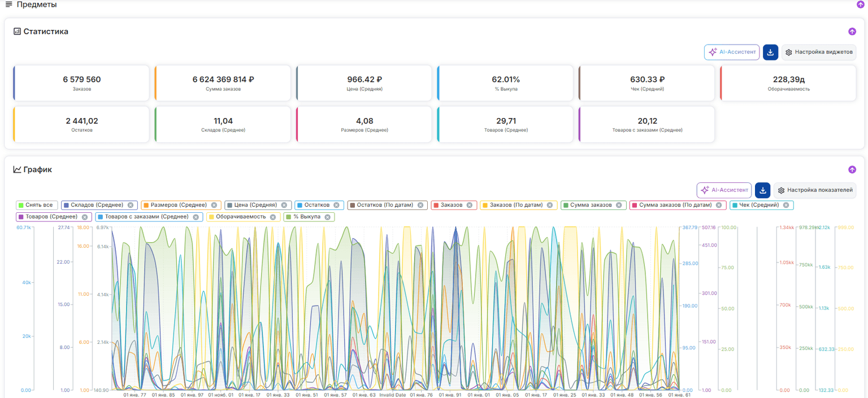Open Настройка виджетов settings
This screenshot has height=398, width=868.
click(x=819, y=52)
